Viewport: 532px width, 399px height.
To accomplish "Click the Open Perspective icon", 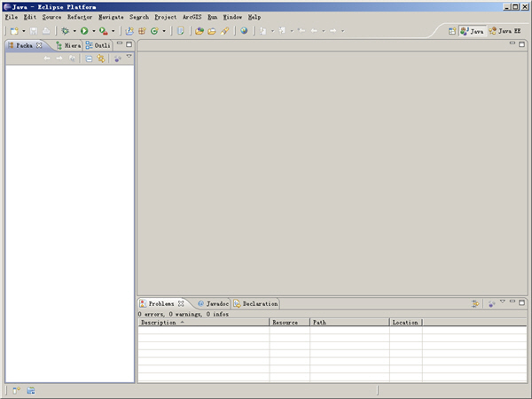I will (x=452, y=31).
